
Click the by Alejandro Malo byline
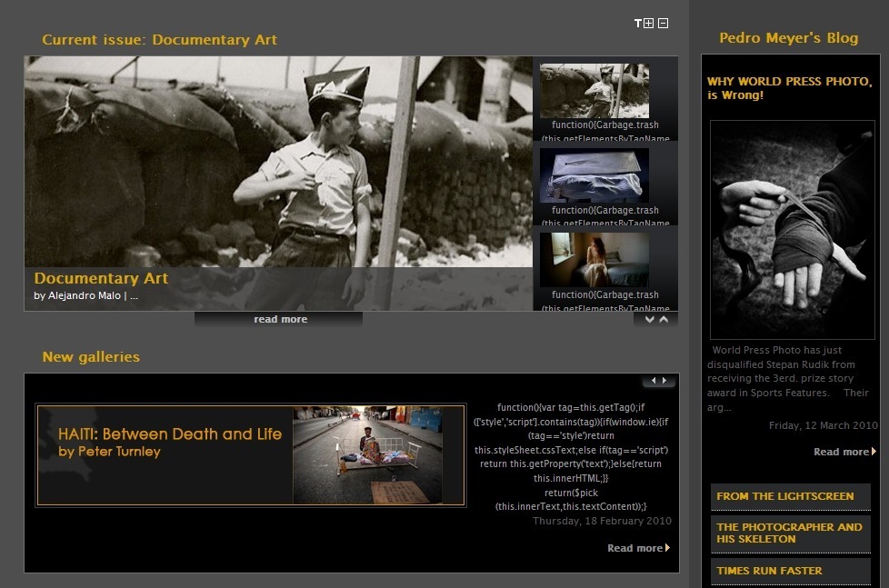[x=85, y=295]
